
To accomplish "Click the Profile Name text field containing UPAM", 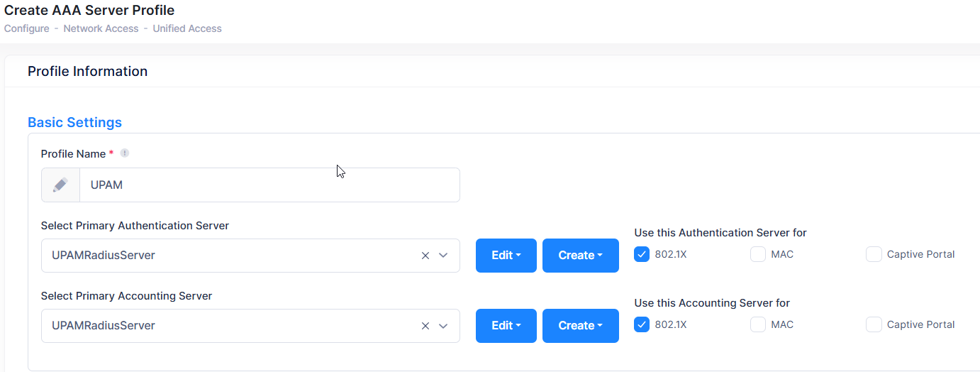I will pos(269,185).
